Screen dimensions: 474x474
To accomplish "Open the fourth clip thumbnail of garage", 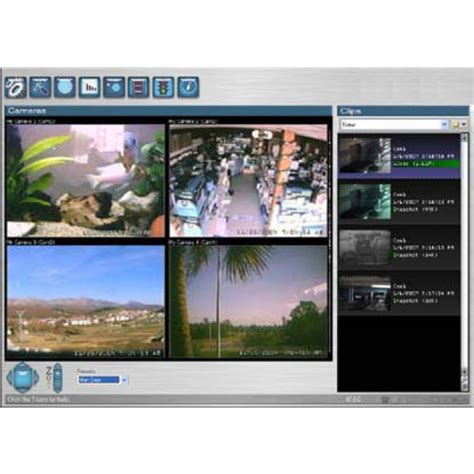I will point(365,293).
